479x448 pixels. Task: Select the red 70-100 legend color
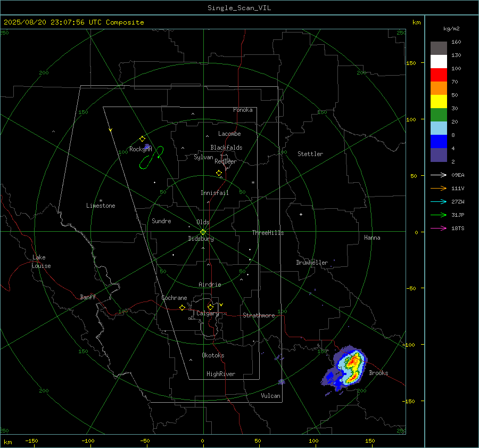(439, 75)
